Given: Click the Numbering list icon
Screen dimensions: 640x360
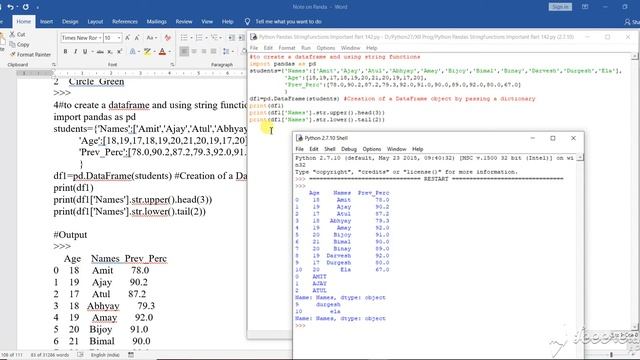Looking at the screenshot, I should click(199, 38).
